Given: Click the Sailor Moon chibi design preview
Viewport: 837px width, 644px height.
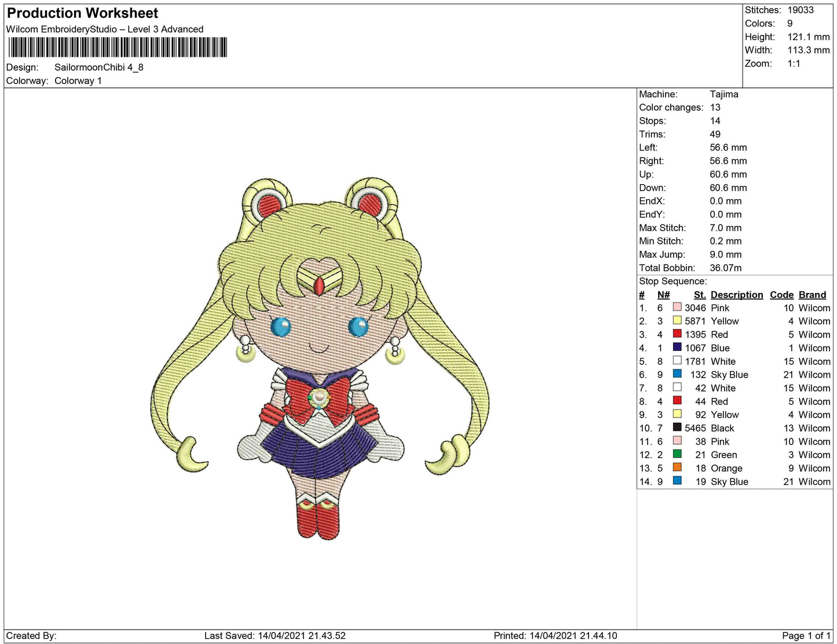Looking at the screenshot, I should (320, 358).
